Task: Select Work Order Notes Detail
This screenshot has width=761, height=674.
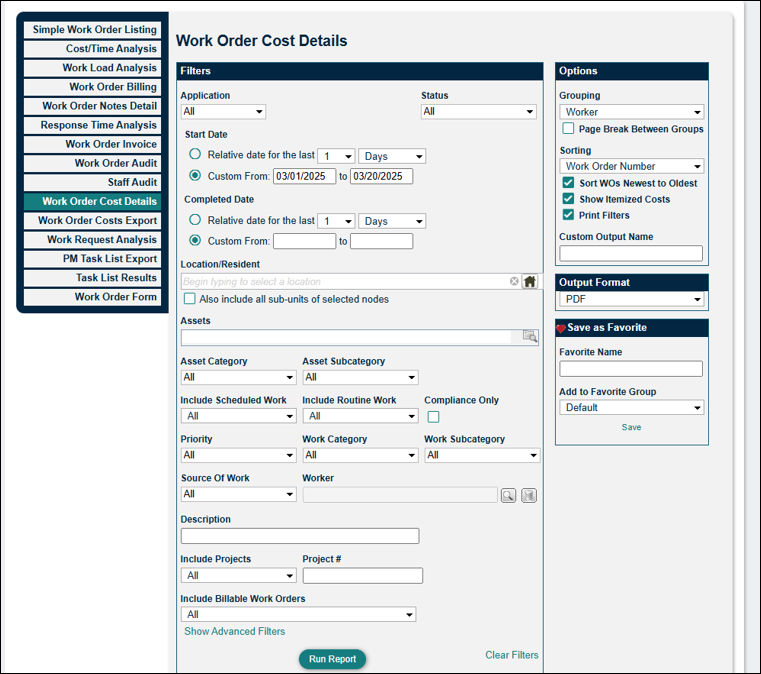Action: pos(92,106)
